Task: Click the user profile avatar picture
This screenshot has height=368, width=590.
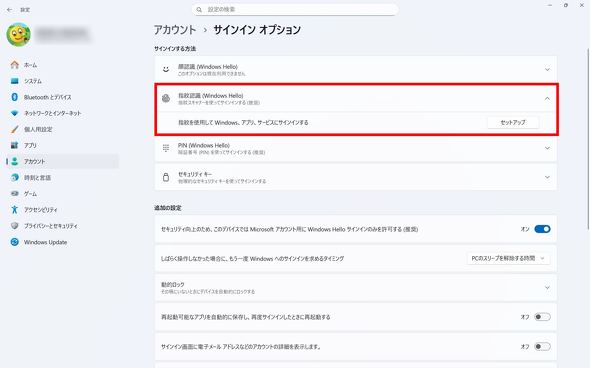Action: point(18,35)
